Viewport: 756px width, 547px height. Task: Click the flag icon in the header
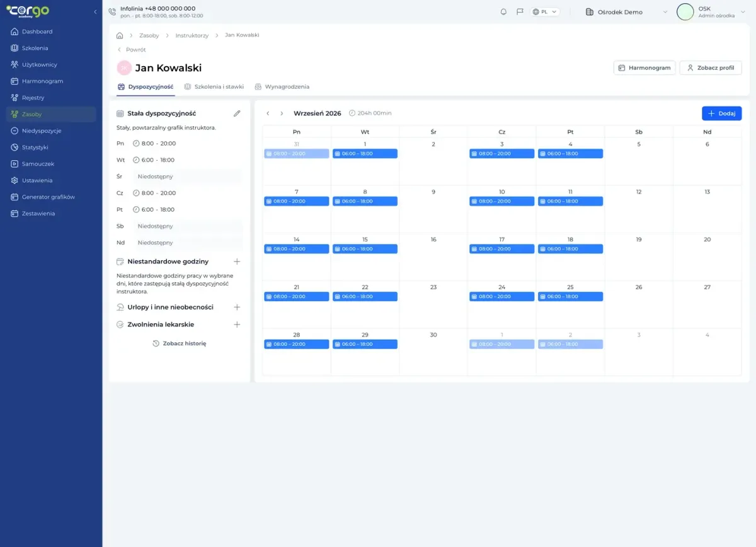coord(520,12)
